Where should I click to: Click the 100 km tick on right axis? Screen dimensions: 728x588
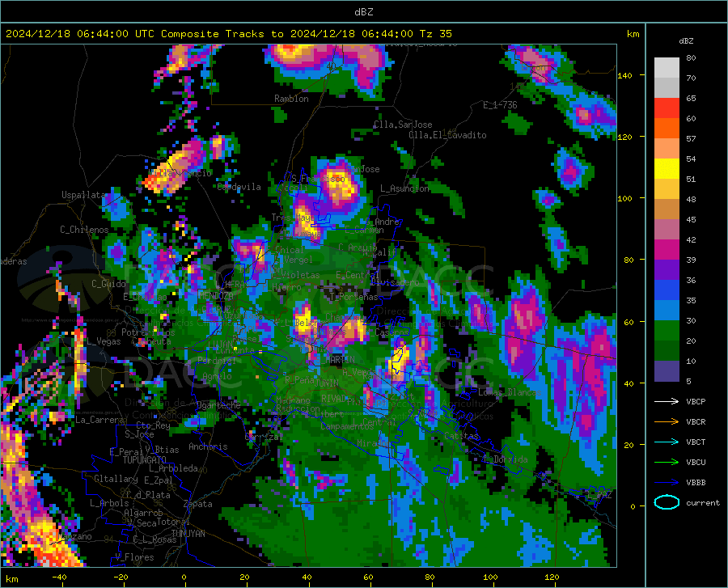625,198
